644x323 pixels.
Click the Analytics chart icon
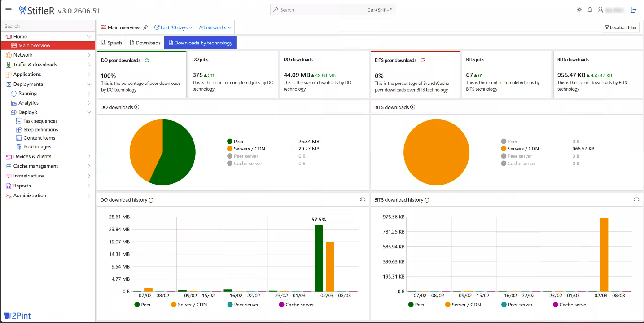(13, 103)
